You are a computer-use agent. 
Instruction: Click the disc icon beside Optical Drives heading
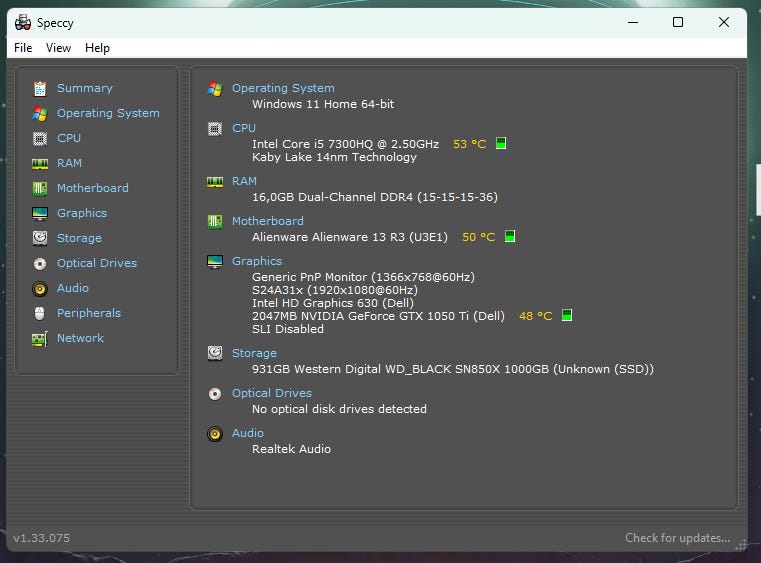click(215, 394)
